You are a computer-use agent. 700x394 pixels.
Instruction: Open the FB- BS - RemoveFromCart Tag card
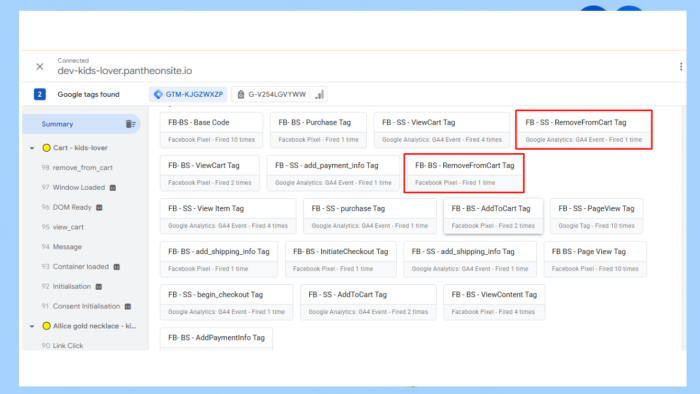pos(464,173)
